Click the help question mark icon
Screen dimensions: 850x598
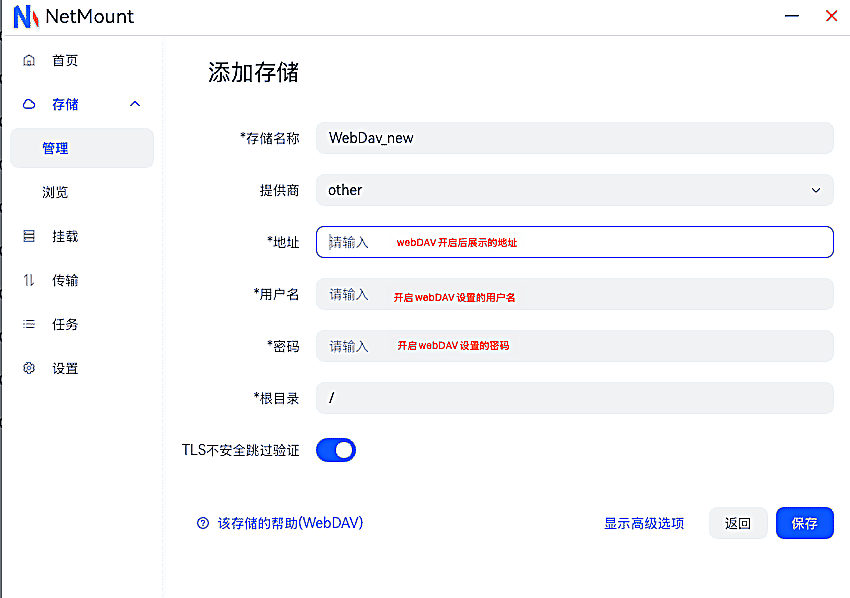tap(203, 523)
